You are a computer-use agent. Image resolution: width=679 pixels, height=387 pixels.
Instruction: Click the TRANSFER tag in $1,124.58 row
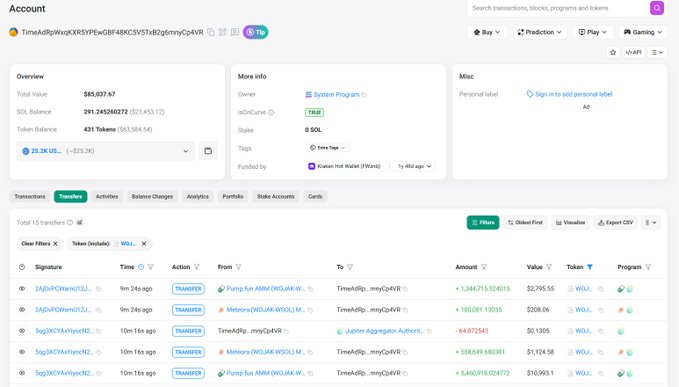(188, 352)
